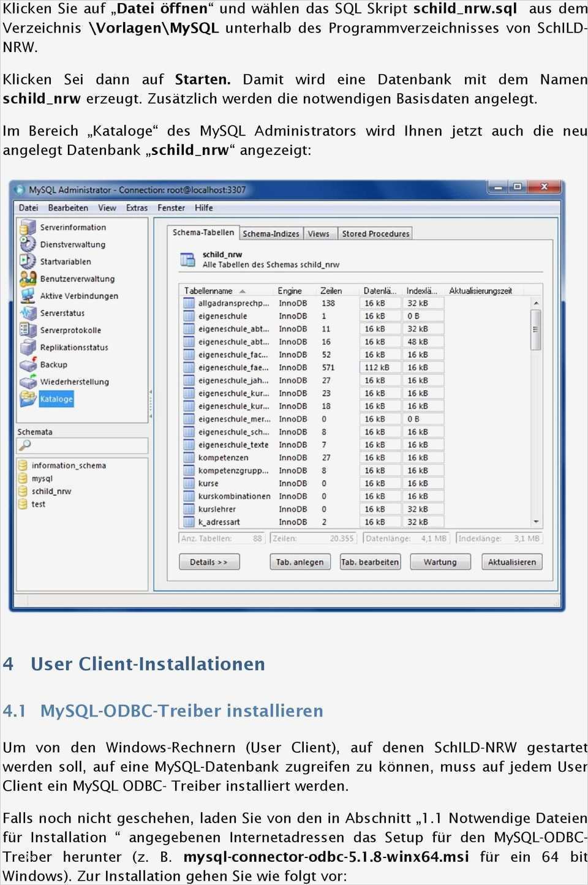The width and height of the screenshot is (588, 885).
Task: Open the Serverstatus icon
Action: (28, 313)
